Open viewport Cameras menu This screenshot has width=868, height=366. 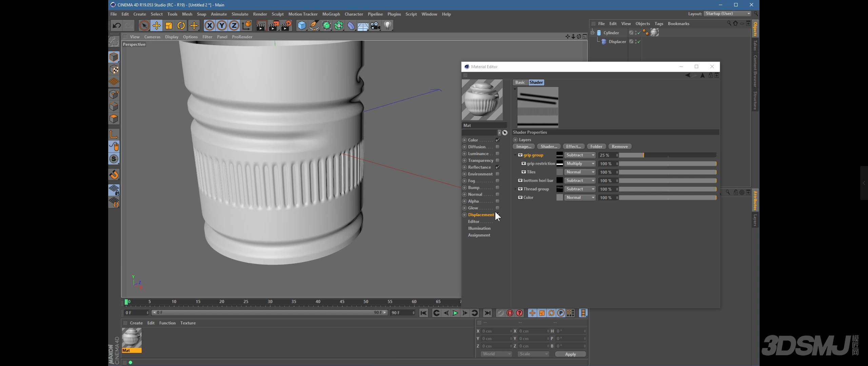click(152, 37)
